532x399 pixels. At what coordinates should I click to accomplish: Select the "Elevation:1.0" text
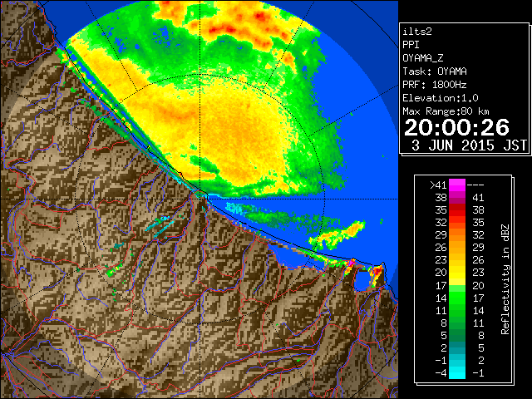click(x=441, y=98)
